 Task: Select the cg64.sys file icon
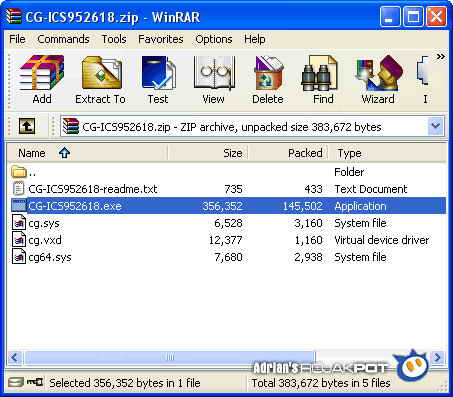(19, 257)
